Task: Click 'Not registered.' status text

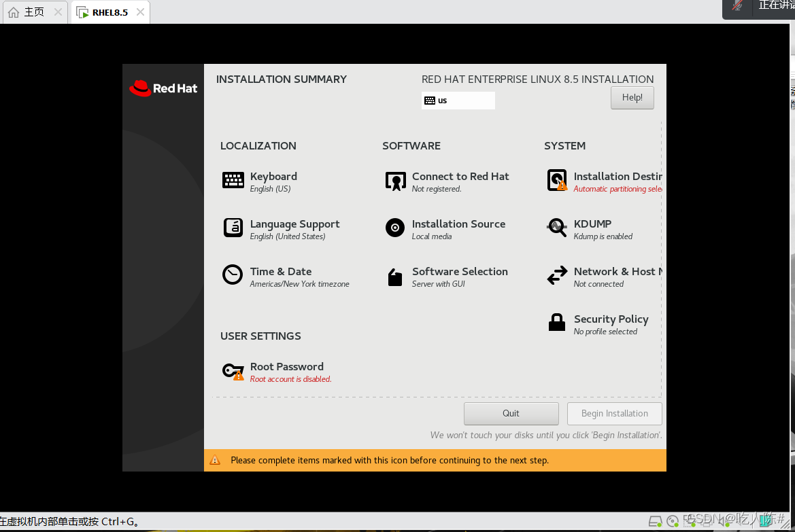Action: pyautogui.click(x=437, y=189)
